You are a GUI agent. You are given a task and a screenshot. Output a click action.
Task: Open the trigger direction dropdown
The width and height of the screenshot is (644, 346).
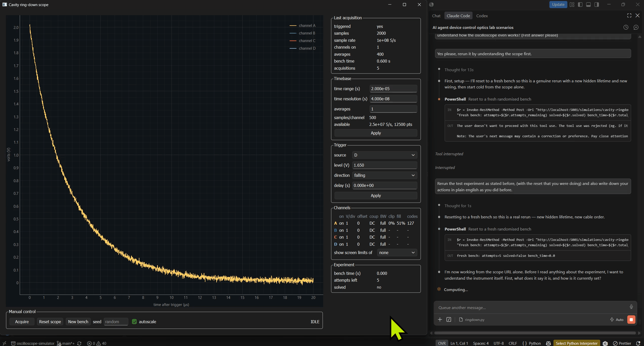tap(384, 175)
